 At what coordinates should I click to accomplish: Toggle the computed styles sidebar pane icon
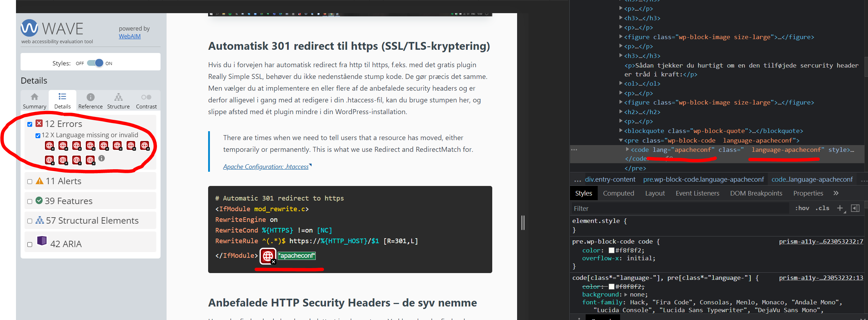coord(856,208)
